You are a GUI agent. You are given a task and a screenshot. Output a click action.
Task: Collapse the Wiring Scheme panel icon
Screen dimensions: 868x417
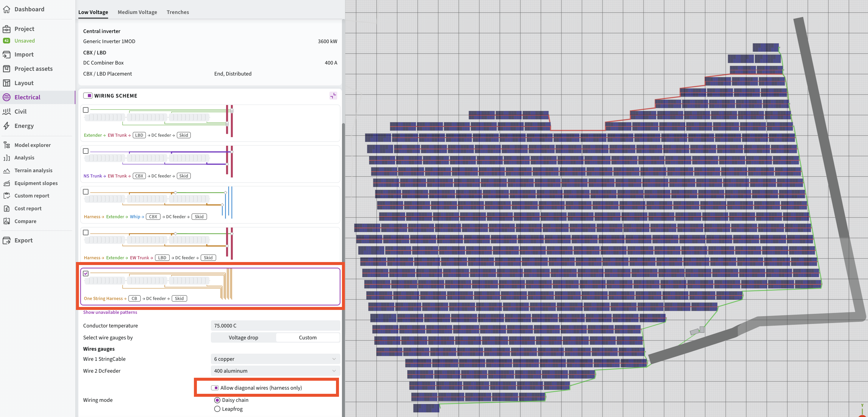[x=333, y=95]
